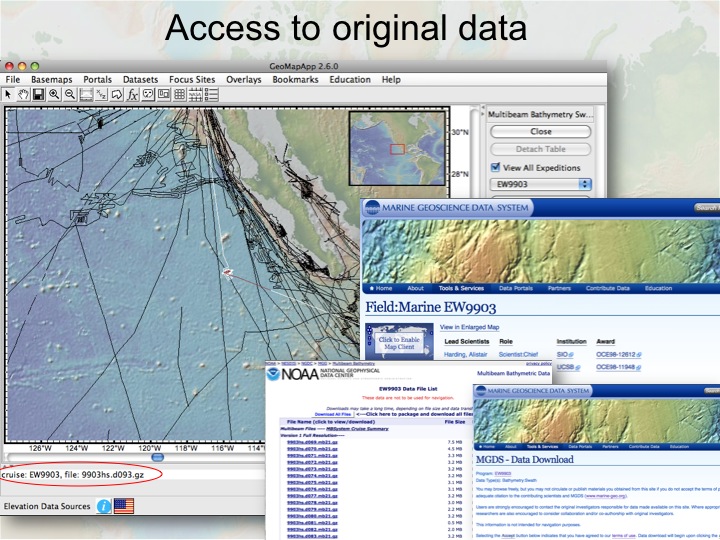
Task: Click Download All Files on NOAA page
Action: point(333,414)
